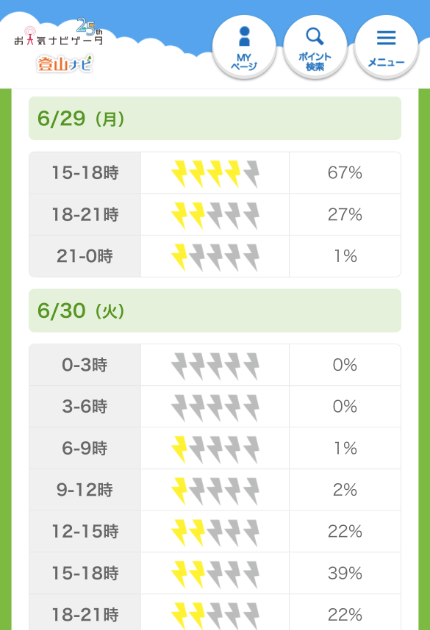This screenshot has height=630, width=430.
Task: Click the お天気ナビゲータ 25th logo
Action: (x=59, y=33)
